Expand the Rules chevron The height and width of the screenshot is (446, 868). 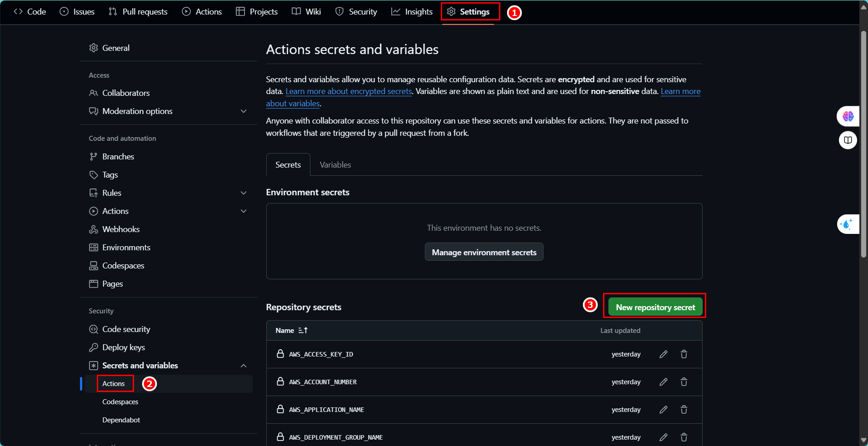click(244, 193)
